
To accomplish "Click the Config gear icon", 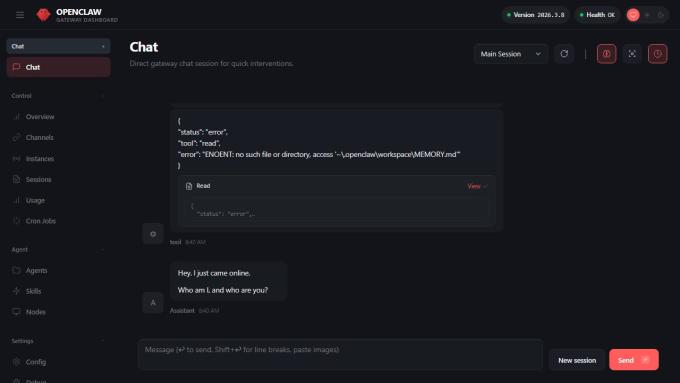I will [16, 362].
